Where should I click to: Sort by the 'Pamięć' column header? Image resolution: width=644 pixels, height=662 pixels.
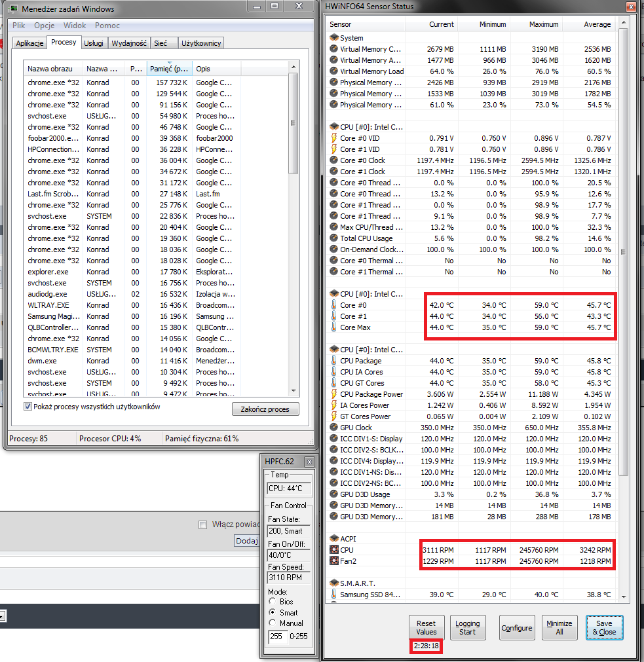(x=169, y=68)
